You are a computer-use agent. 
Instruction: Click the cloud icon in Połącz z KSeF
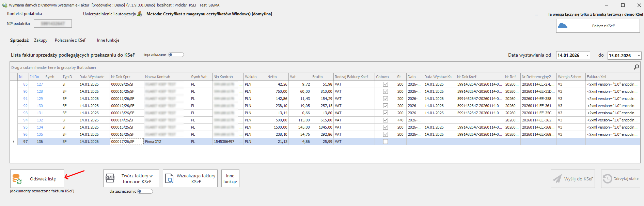pos(563,26)
